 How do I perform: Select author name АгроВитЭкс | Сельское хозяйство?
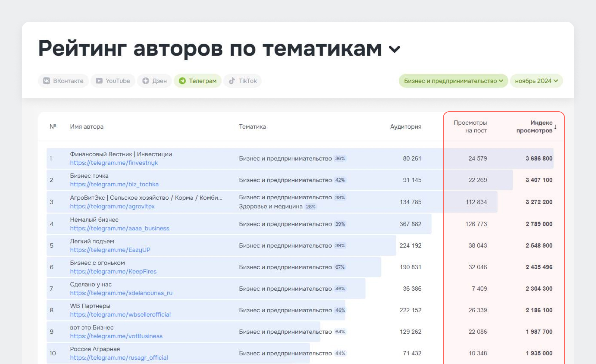point(146,198)
